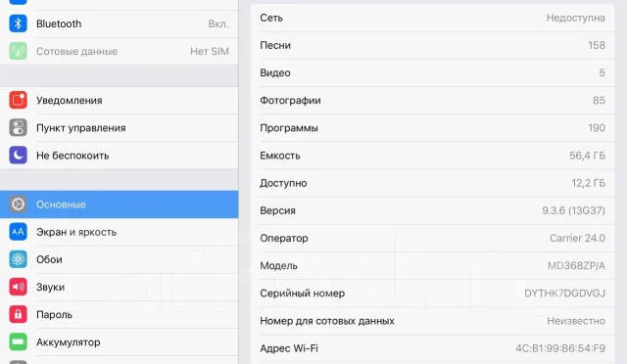Viewport: 627px width, 364px height.
Task: Tap the Номер для сотовых данных label
Action: (327, 321)
